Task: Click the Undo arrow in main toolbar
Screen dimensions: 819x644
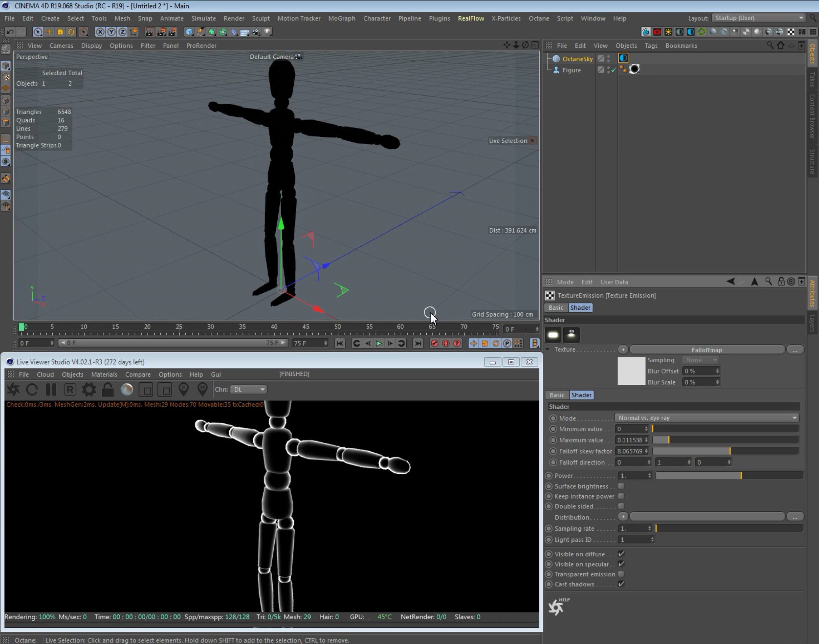Action: tap(10, 32)
